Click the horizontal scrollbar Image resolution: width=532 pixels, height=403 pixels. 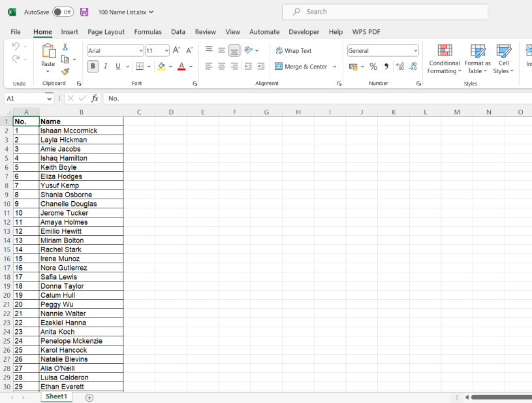501,397
